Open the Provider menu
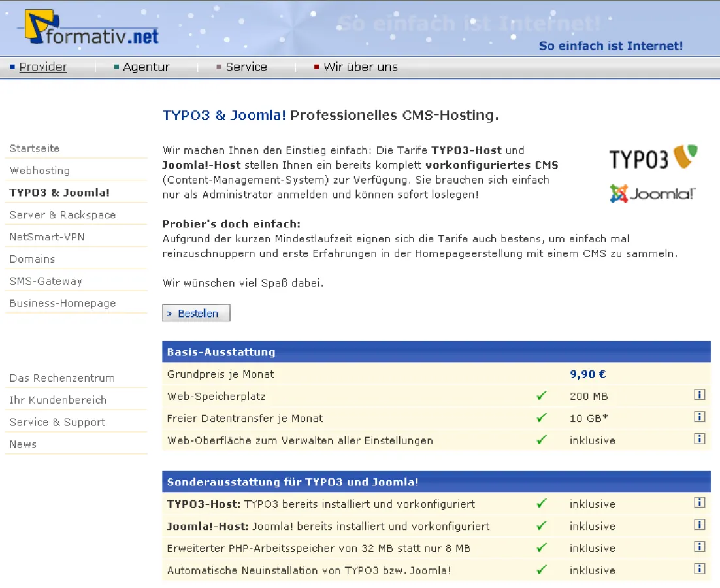 coord(43,67)
